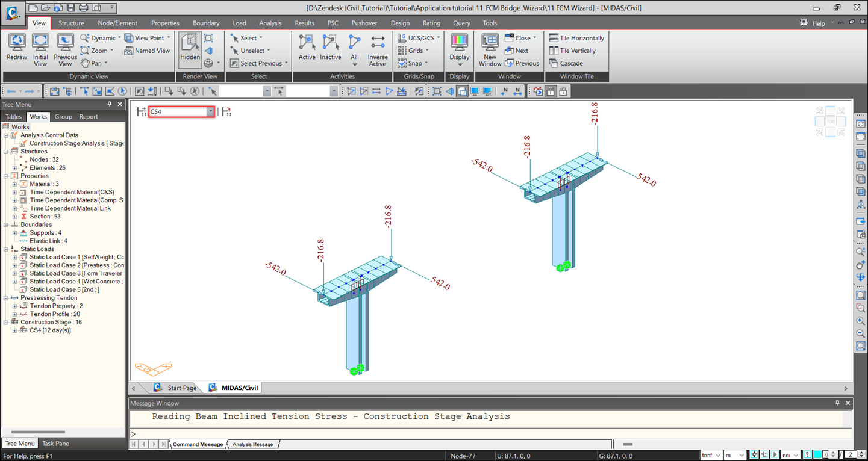Open the All activities dropdown
This screenshot has width=868, height=461.
click(x=354, y=50)
